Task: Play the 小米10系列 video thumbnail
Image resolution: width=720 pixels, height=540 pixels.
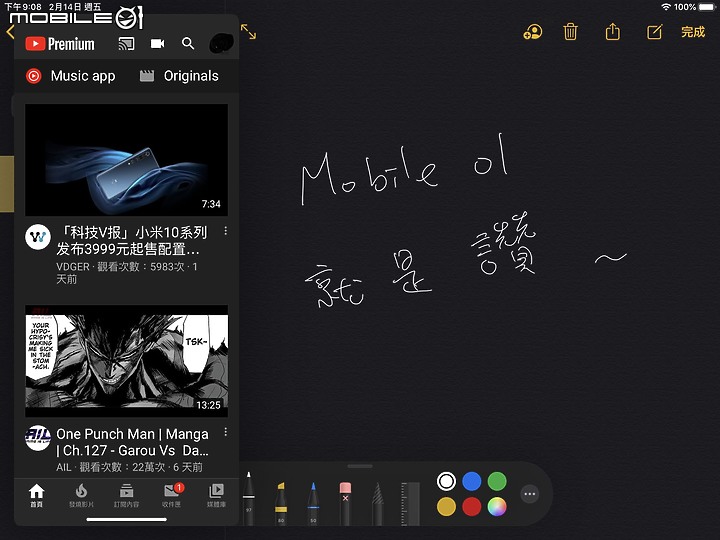Action: pos(126,160)
